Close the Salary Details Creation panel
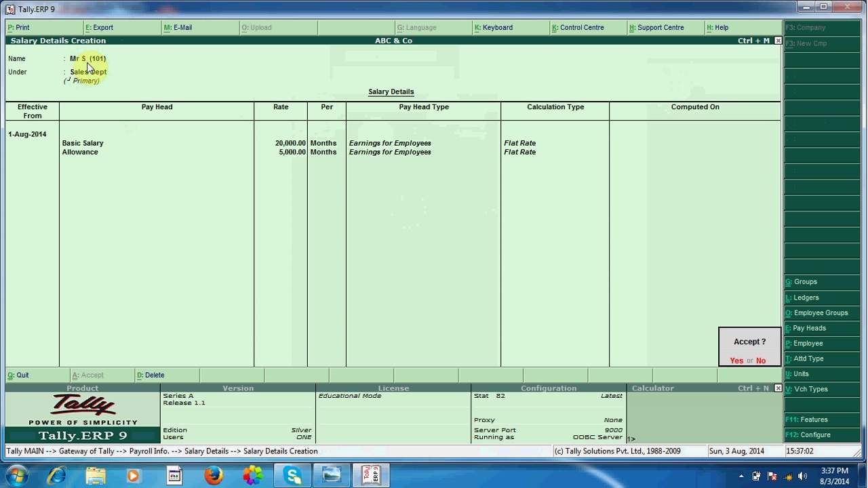868x488 pixels. 778,41
